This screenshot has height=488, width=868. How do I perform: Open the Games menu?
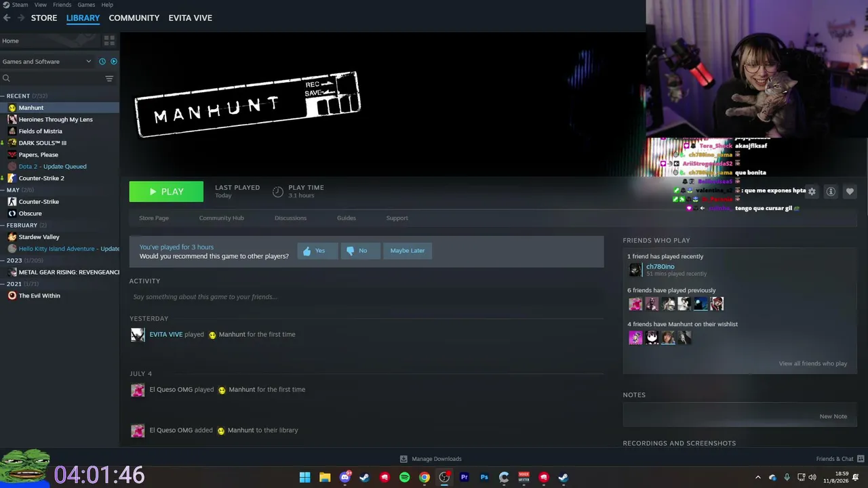(86, 5)
